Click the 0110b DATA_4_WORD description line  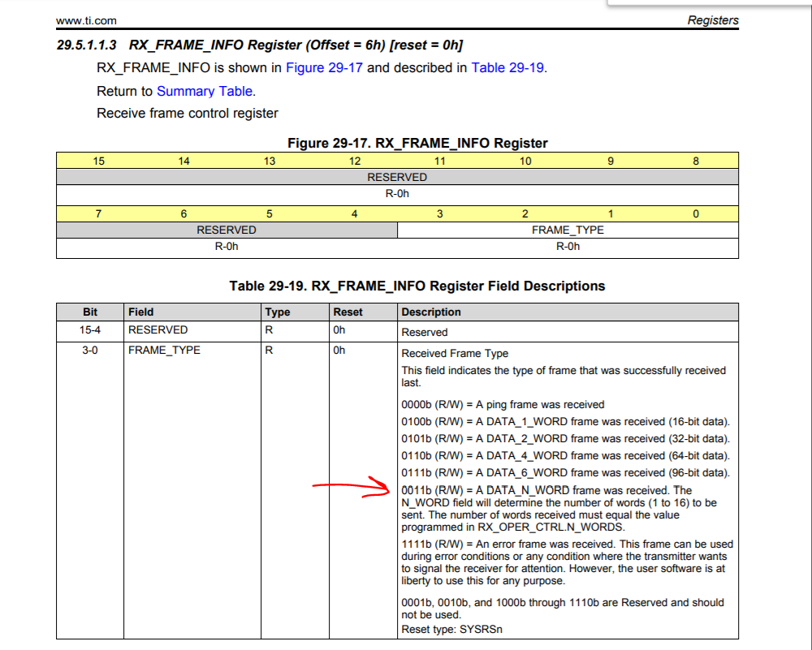coord(565,456)
